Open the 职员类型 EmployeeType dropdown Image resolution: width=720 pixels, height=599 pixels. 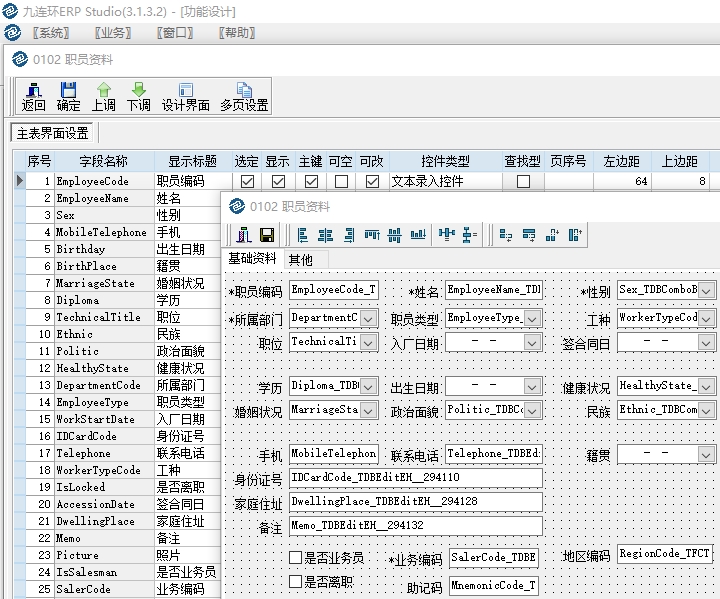click(532, 318)
